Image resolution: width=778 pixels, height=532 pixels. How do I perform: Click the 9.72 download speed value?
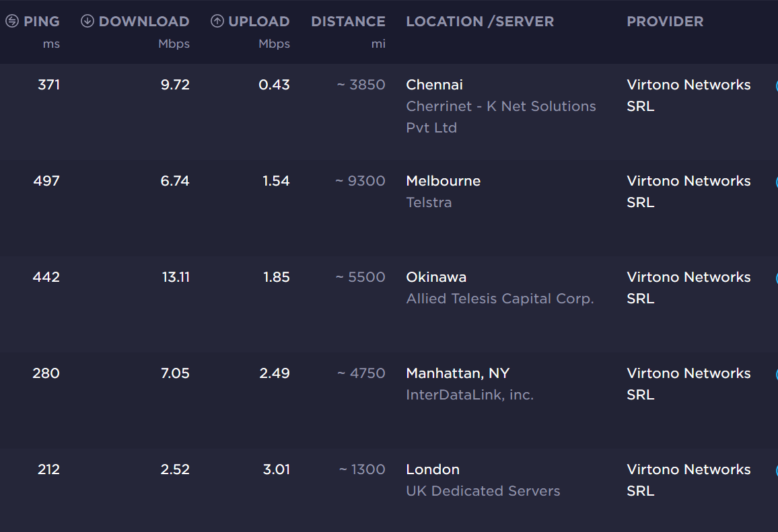tap(175, 85)
